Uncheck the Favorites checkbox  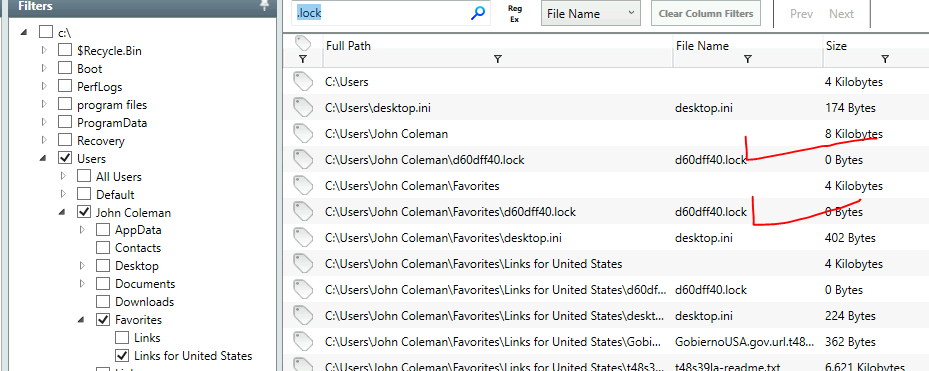tap(103, 319)
